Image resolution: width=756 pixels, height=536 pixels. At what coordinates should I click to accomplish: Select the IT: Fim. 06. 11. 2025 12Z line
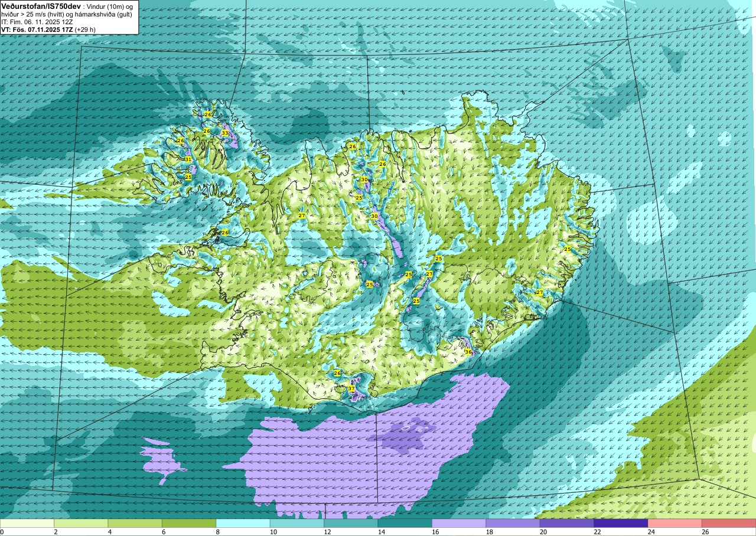pyautogui.click(x=37, y=21)
